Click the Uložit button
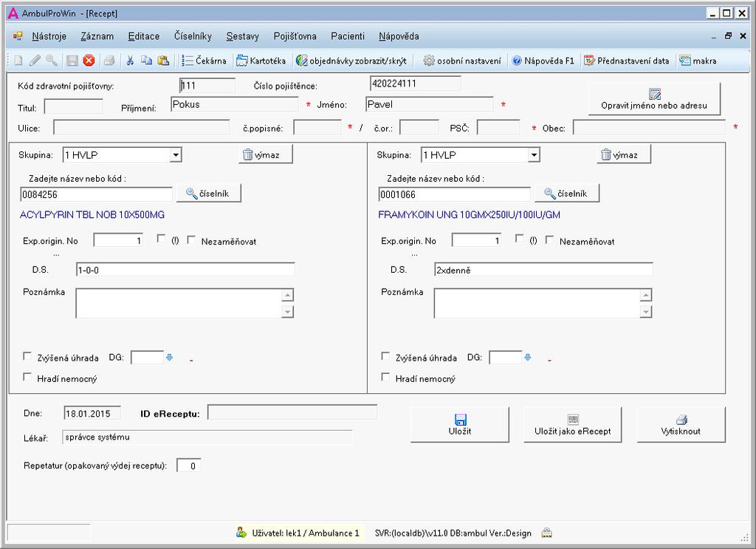This screenshot has width=756, height=549. [460, 425]
